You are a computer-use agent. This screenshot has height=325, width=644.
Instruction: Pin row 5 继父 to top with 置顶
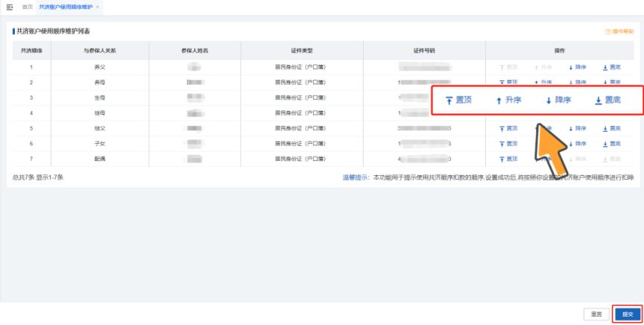tap(508, 129)
